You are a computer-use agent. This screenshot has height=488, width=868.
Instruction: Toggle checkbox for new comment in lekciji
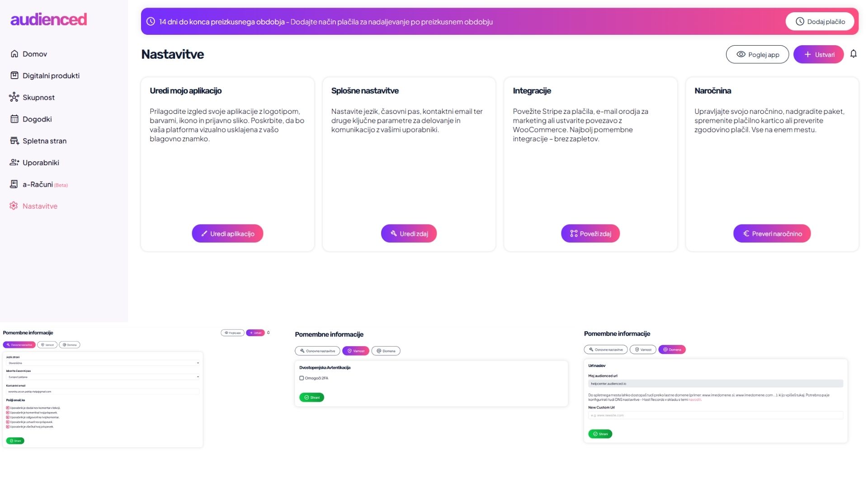[x=8, y=408]
